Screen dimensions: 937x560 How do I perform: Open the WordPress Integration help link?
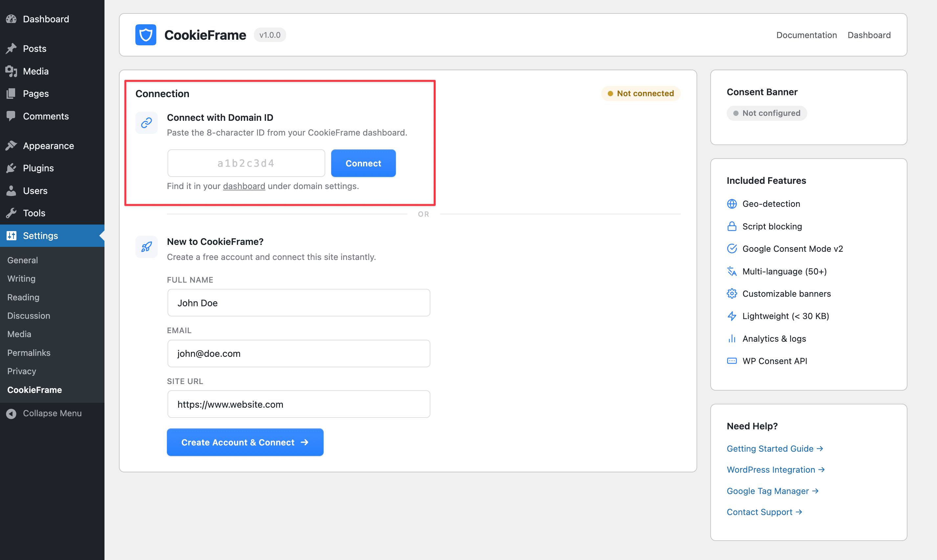pos(775,469)
